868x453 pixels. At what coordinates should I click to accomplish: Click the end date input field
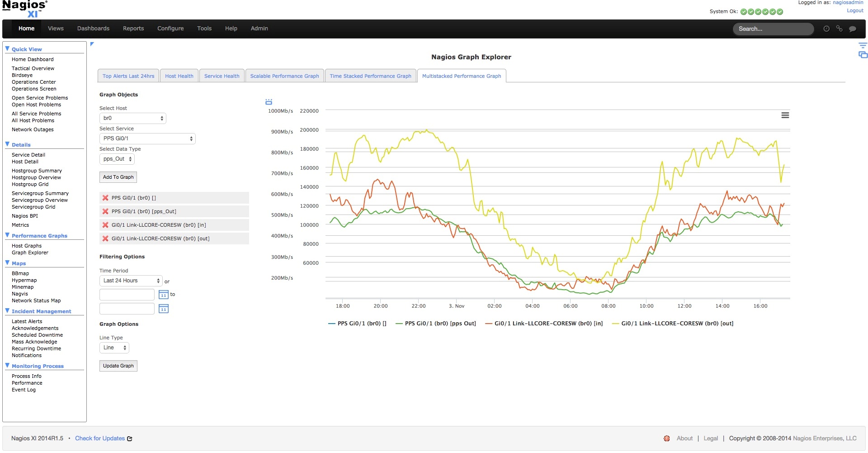pos(127,309)
